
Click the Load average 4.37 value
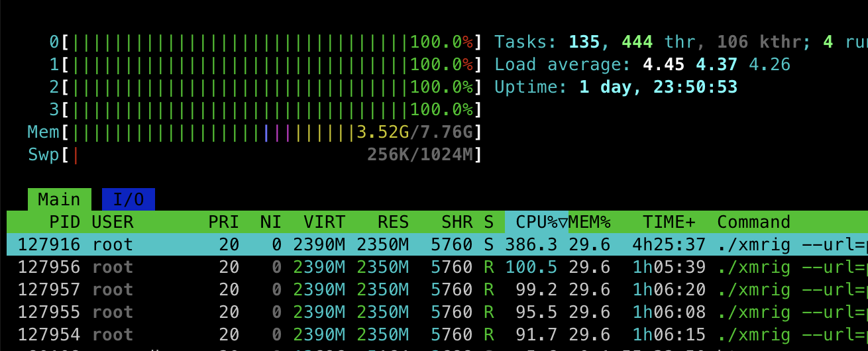(x=717, y=65)
